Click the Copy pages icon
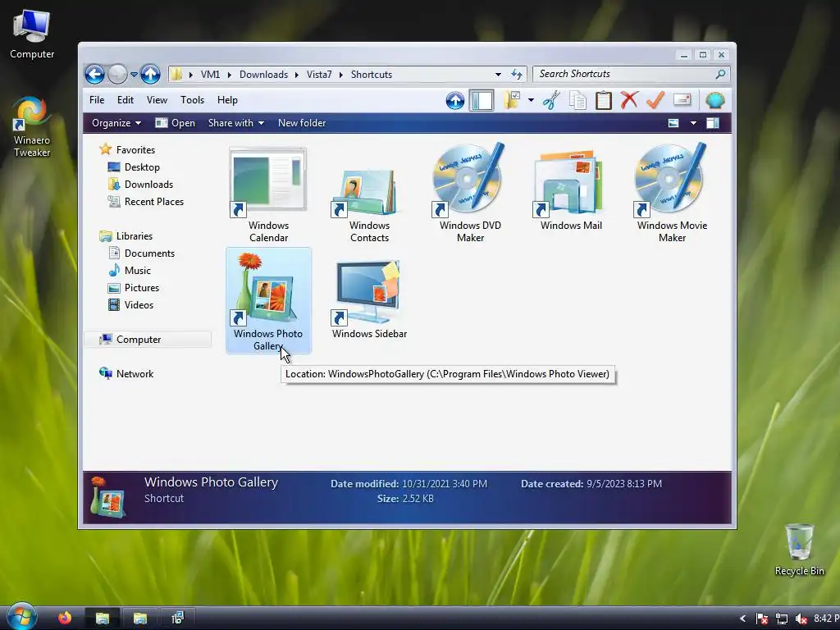The height and width of the screenshot is (630, 840). (x=577, y=100)
